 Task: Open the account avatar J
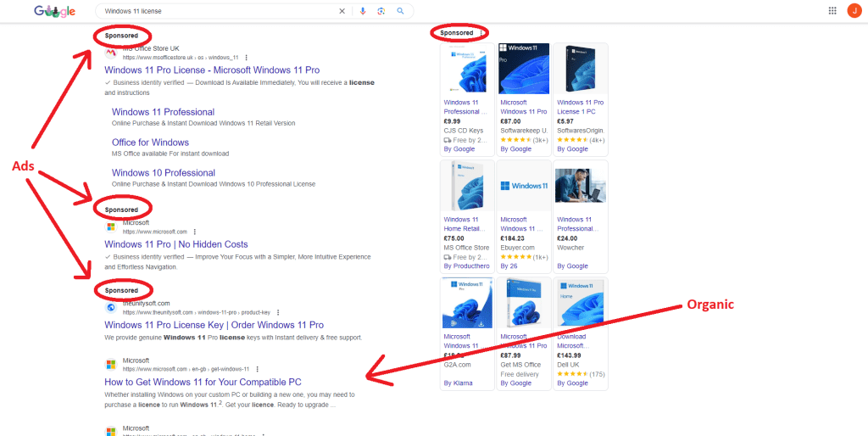click(854, 10)
